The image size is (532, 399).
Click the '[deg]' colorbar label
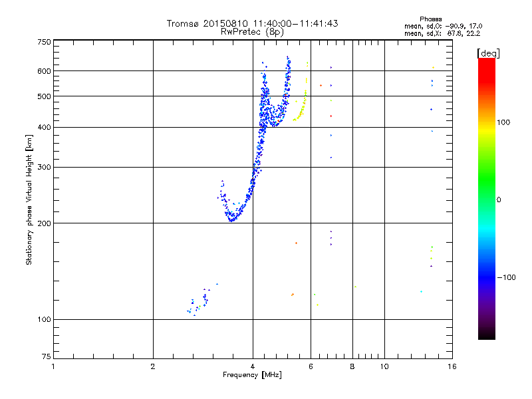[x=488, y=53]
